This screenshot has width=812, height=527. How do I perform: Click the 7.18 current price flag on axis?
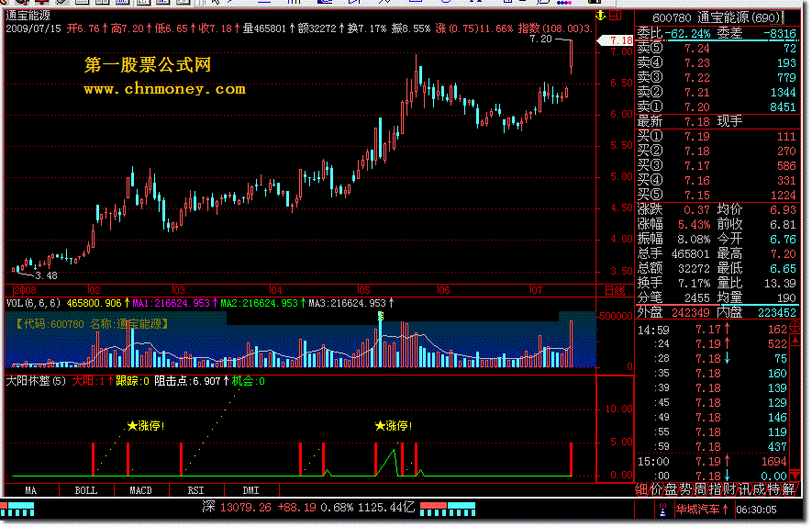pyautogui.click(x=617, y=40)
